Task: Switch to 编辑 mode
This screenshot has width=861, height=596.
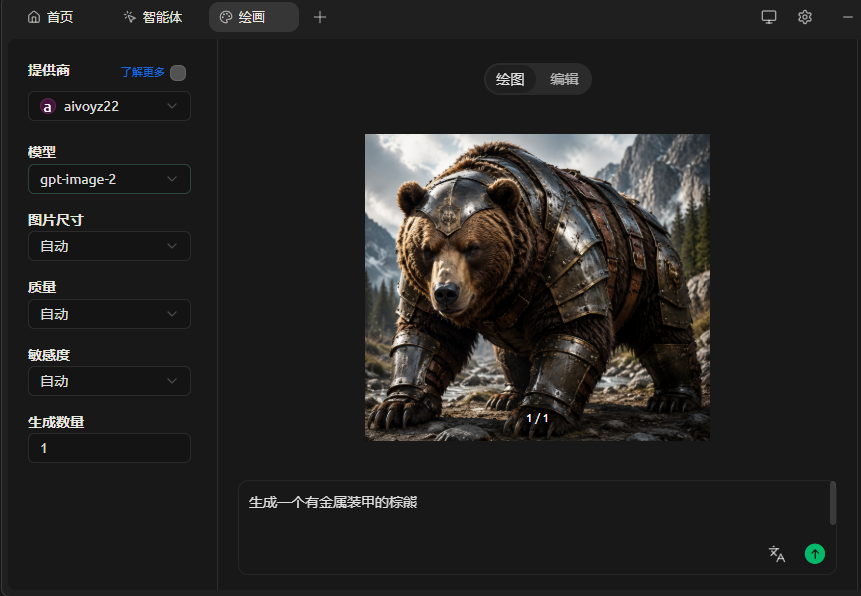Action: click(x=564, y=79)
